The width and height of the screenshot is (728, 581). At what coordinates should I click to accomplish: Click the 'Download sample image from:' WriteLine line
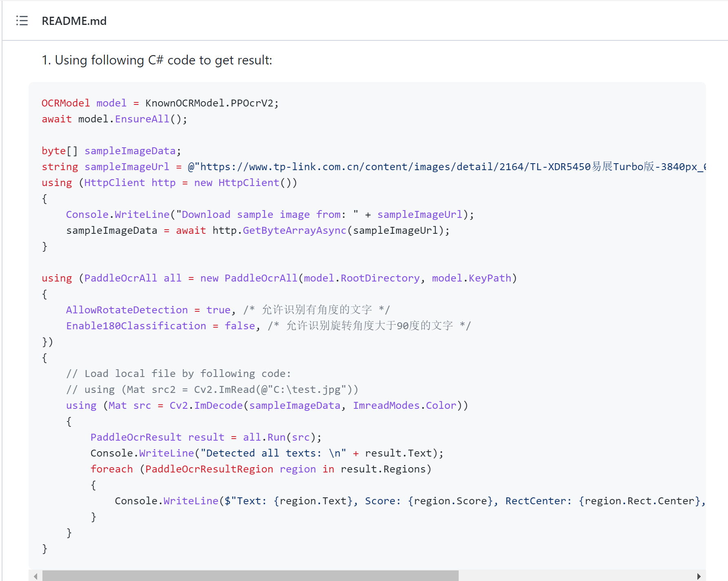[x=270, y=214]
